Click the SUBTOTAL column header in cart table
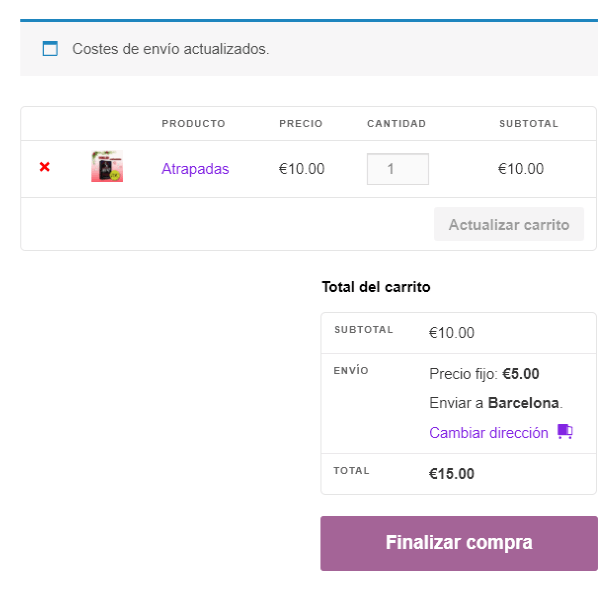613x592 pixels. (529, 124)
